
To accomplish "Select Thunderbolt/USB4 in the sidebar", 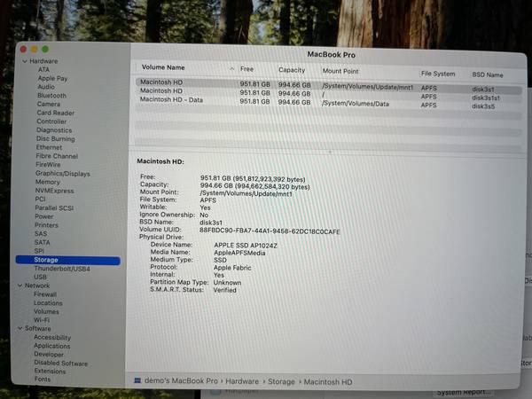I will tap(63, 268).
